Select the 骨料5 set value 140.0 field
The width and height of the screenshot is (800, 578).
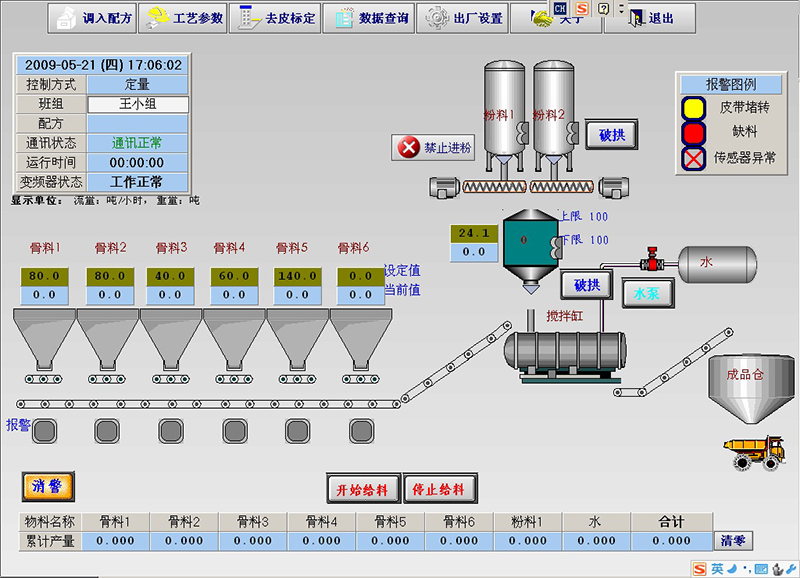click(x=297, y=276)
